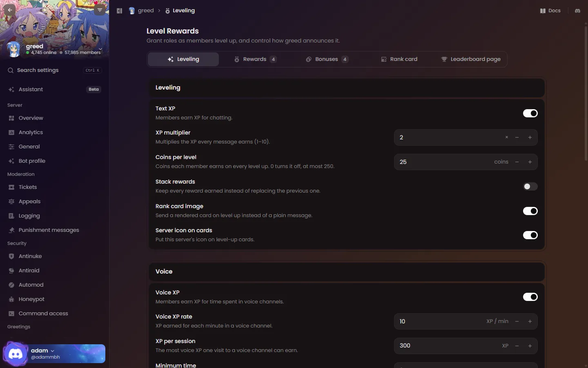Disable the Text XP toggle
The height and width of the screenshot is (368, 588).
(530, 113)
